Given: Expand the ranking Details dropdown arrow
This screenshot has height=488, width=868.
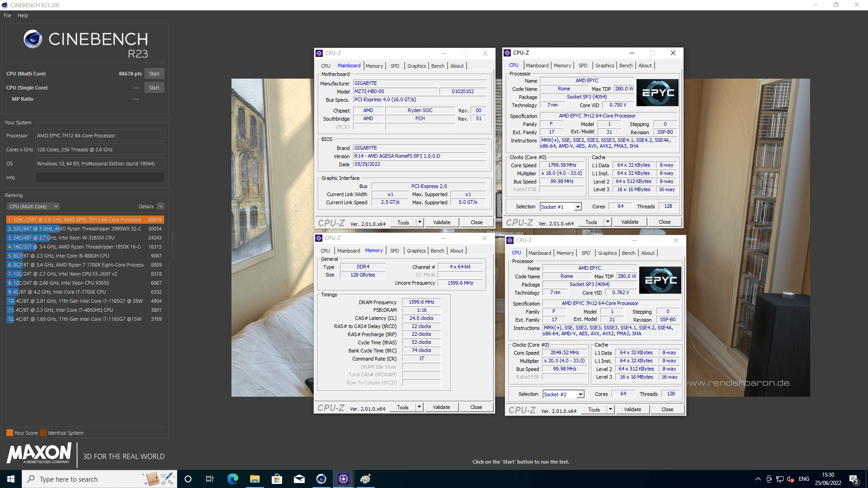Looking at the screenshot, I should (x=160, y=206).
